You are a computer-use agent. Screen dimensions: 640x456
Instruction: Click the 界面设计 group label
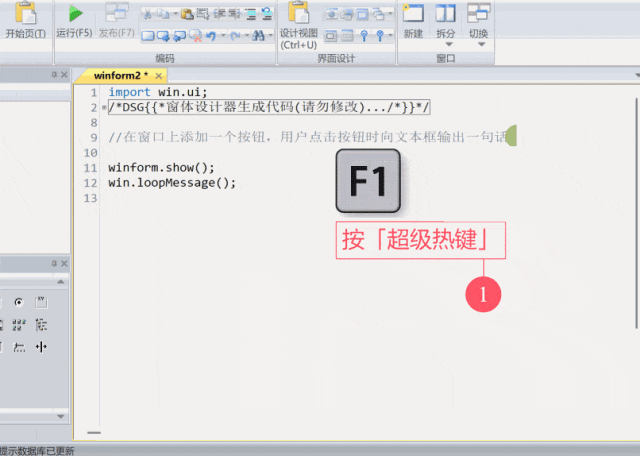(x=336, y=58)
